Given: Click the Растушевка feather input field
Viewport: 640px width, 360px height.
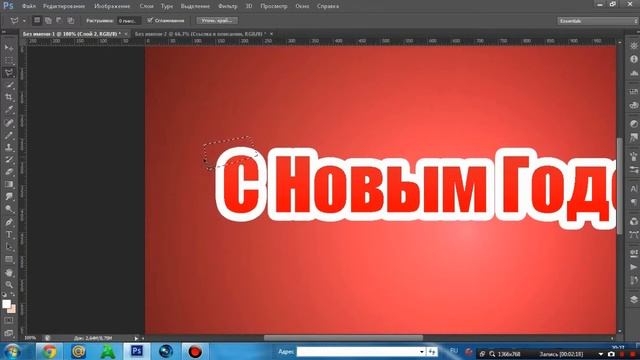Looking at the screenshot, I should (129, 20).
